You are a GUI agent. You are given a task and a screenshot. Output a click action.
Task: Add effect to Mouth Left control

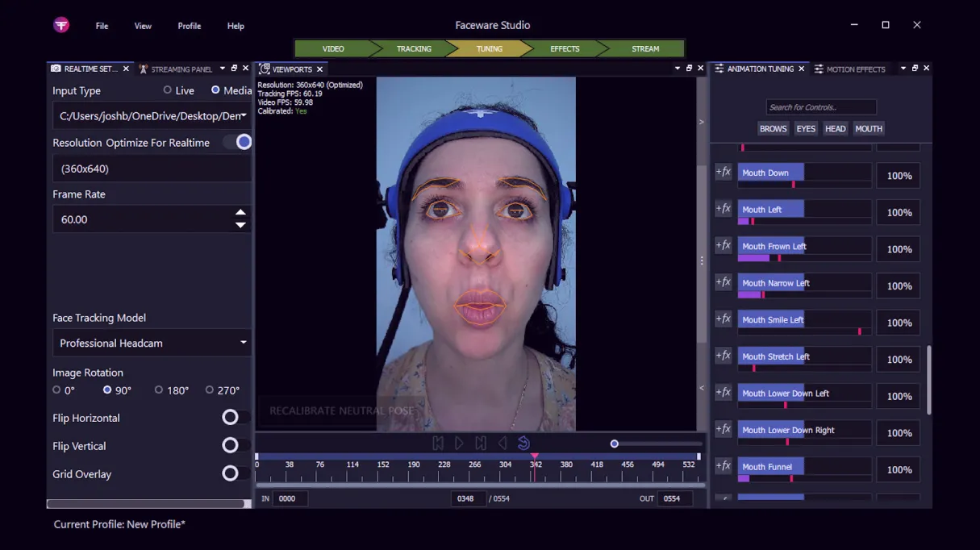pyautogui.click(x=724, y=209)
